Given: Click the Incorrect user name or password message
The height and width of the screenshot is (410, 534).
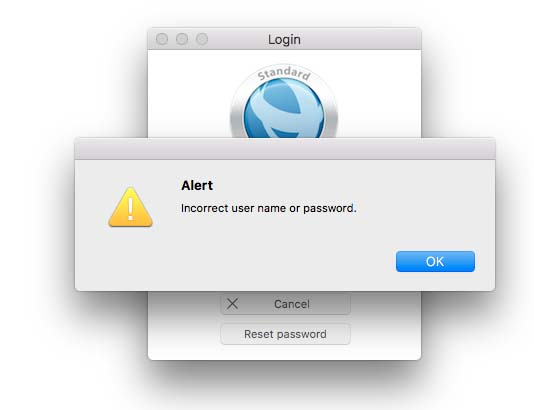Looking at the screenshot, I should 268,208.
